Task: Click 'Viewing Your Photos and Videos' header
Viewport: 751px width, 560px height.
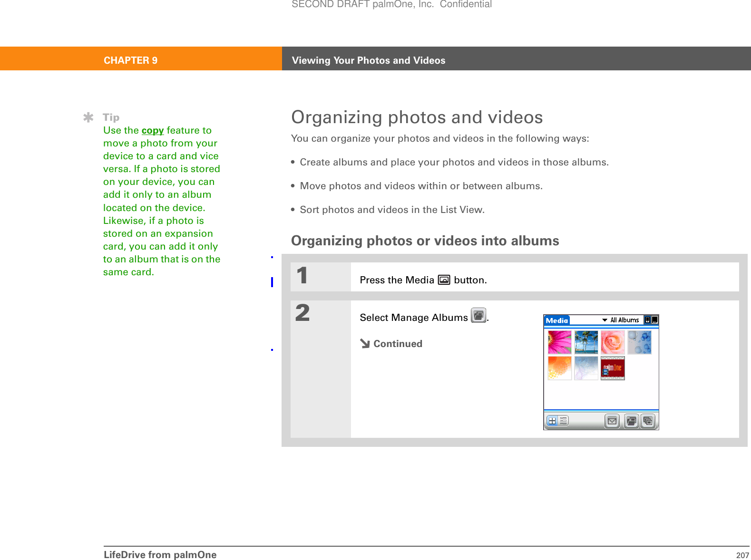Action: pyautogui.click(x=369, y=60)
